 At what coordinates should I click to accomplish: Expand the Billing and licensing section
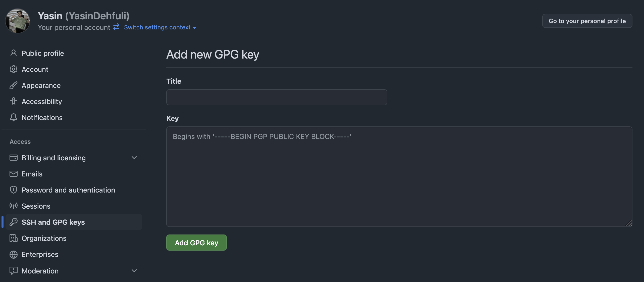[x=134, y=158]
